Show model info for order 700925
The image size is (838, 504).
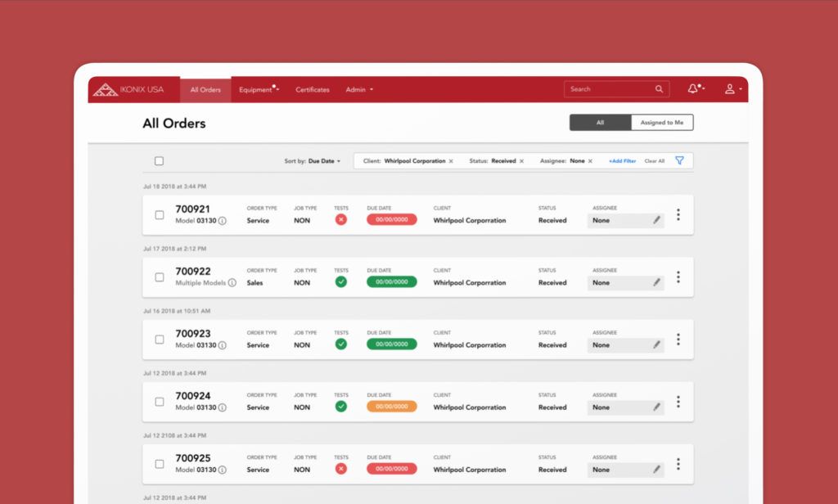[223, 470]
